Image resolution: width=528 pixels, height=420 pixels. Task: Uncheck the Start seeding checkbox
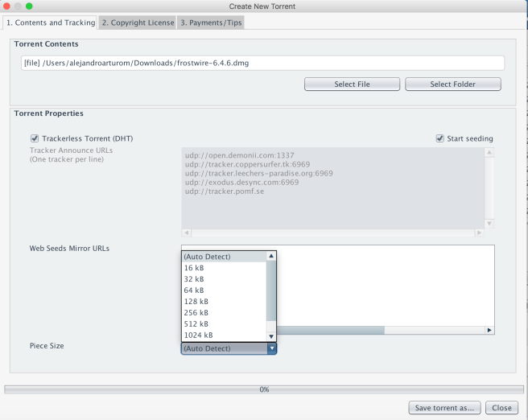click(439, 138)
